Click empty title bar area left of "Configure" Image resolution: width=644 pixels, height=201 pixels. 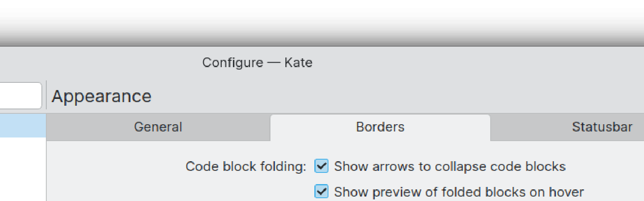[101, 63]
